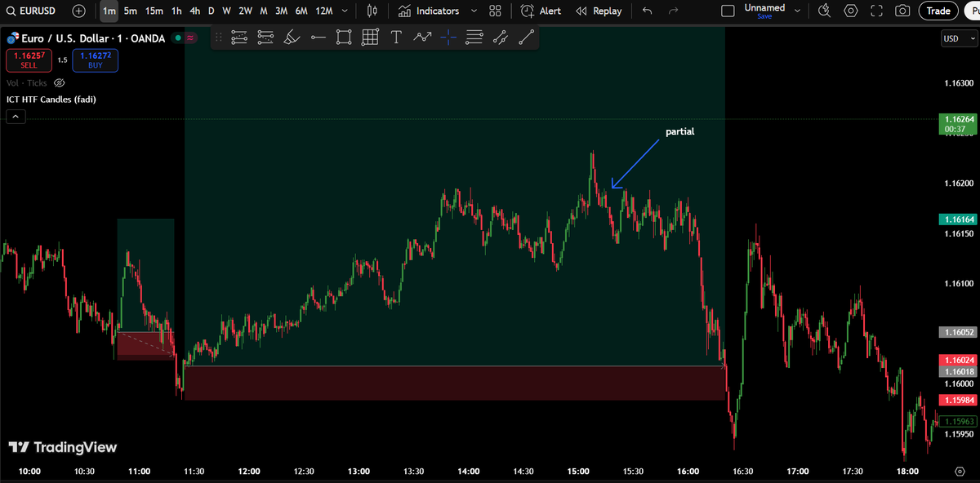
Task: Open the timeframe interval dropdown arrow
Action: click(x=344, y=11)
